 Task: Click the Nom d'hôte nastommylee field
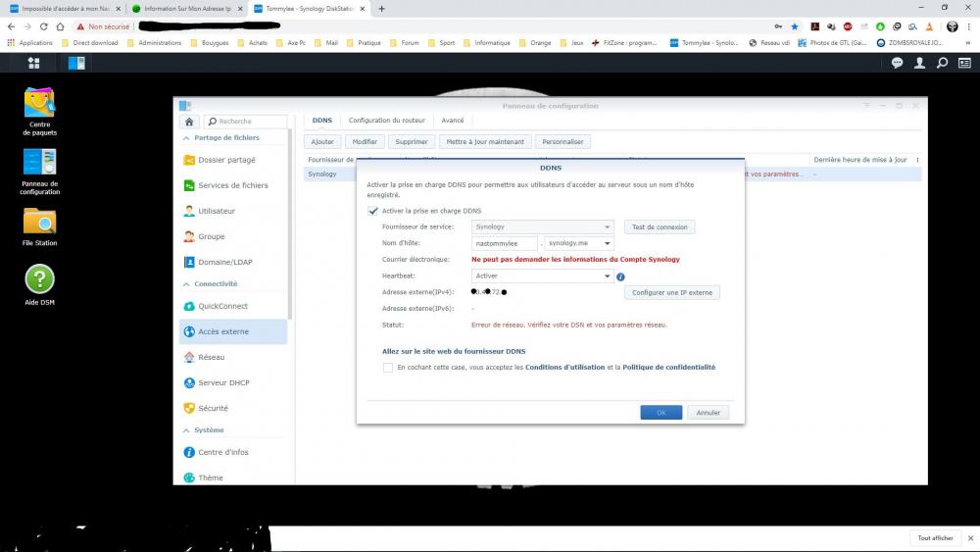(x=505, y=243)
